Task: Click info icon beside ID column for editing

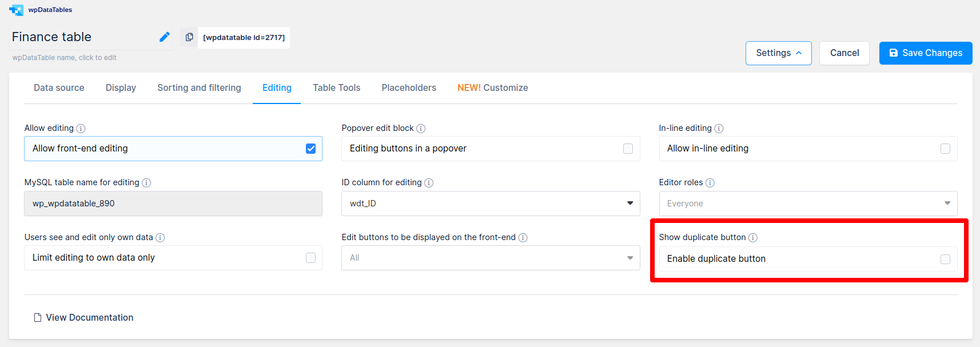Action: click(x=429, y=183)
